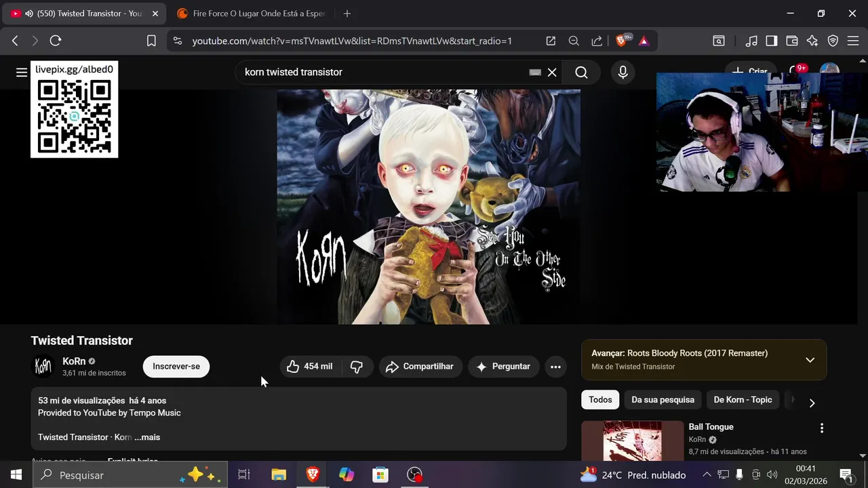This screenshot has height=488, width=868.
Task: Click the browser back arrow
Action: point(15,41)
